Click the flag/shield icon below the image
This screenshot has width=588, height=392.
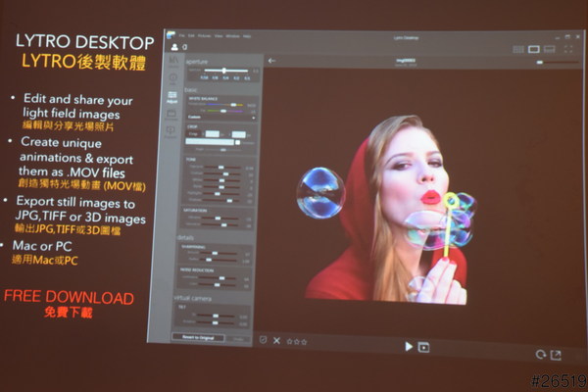263,340
